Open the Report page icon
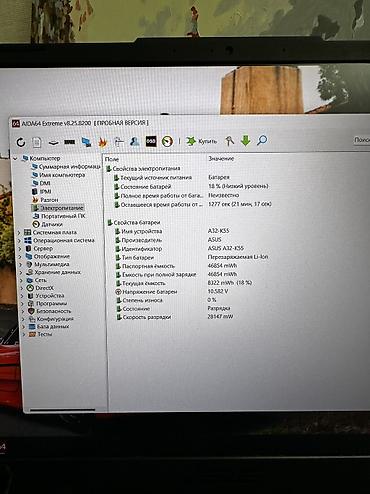Viewport: 370px width, 494px height. point(37,142)
